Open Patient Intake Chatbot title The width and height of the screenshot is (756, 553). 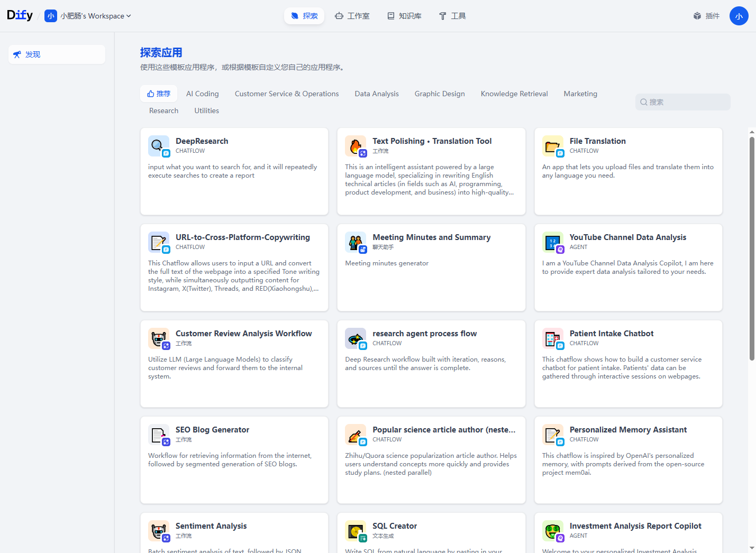612,334
